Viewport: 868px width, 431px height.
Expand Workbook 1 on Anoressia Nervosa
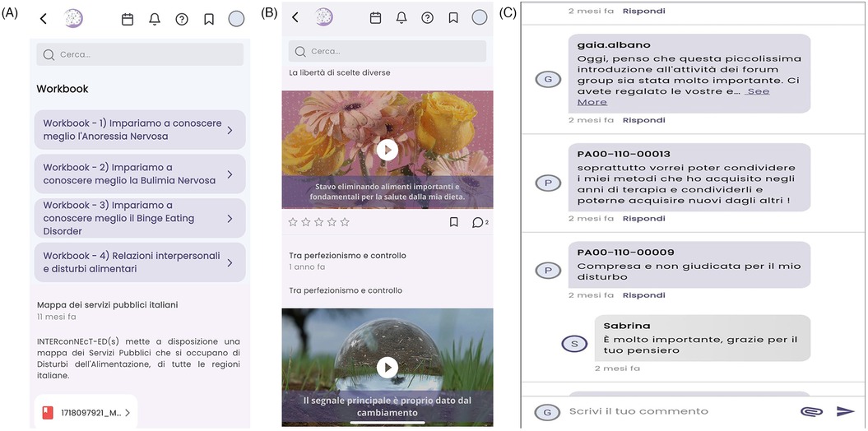click(x=139, y=130)
